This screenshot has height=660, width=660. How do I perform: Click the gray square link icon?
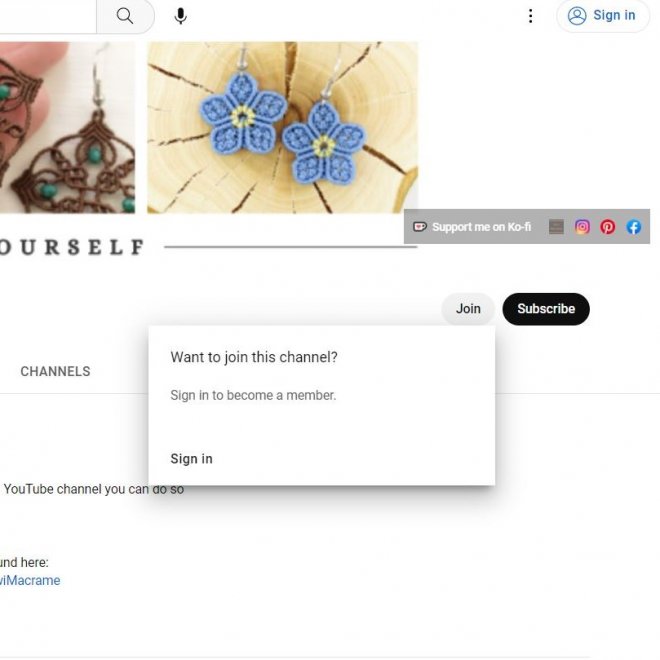coord(556,227)
